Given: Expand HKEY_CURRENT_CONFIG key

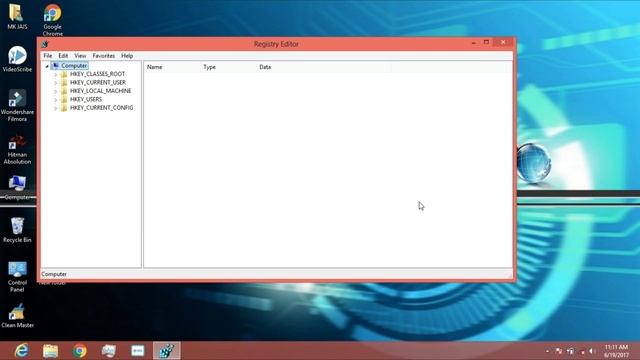Looking at the screenshot, I should pyautogui.click(x=56, y=108).
